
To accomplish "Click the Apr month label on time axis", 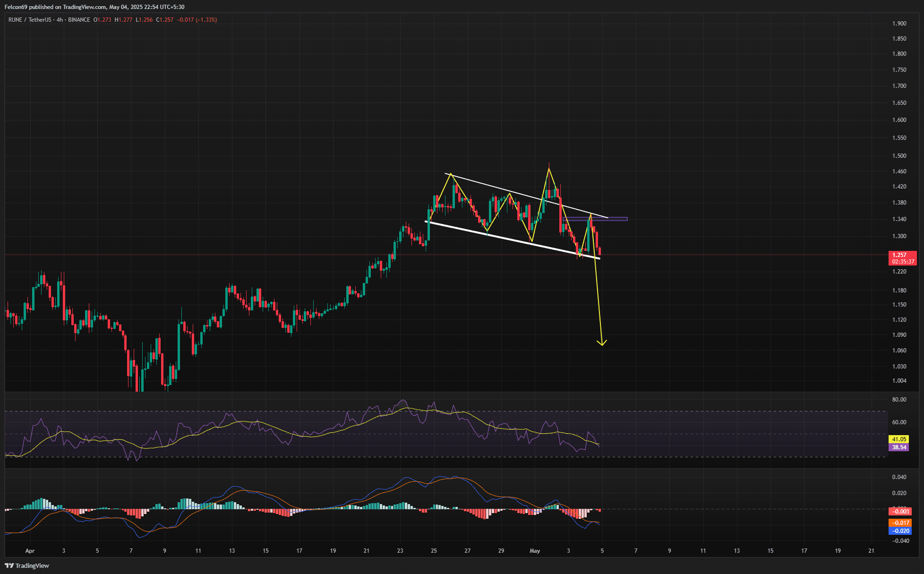I will click(30, 551).
